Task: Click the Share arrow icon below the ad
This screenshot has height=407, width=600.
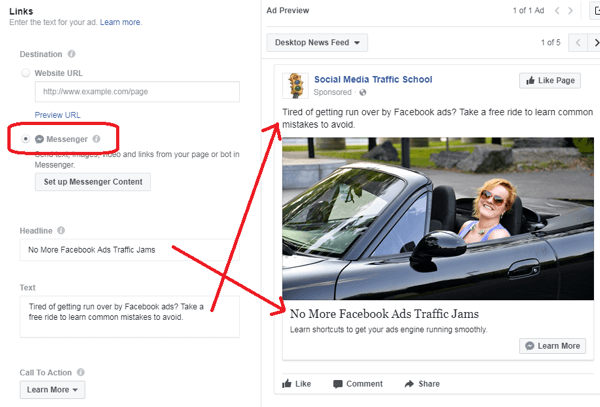Action: [x=410, y=384]
